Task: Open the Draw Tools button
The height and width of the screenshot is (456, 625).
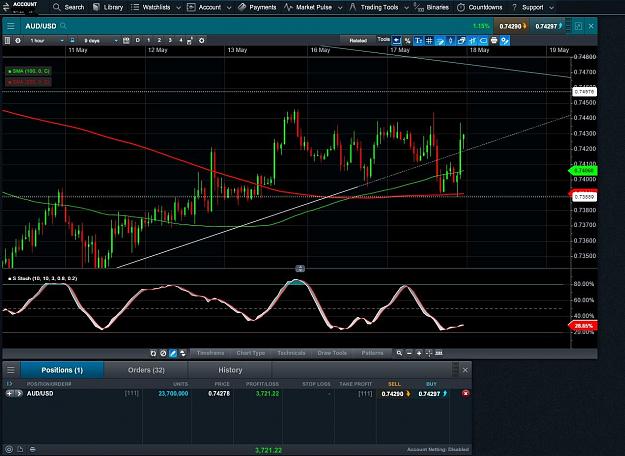Action: (332, 353)
